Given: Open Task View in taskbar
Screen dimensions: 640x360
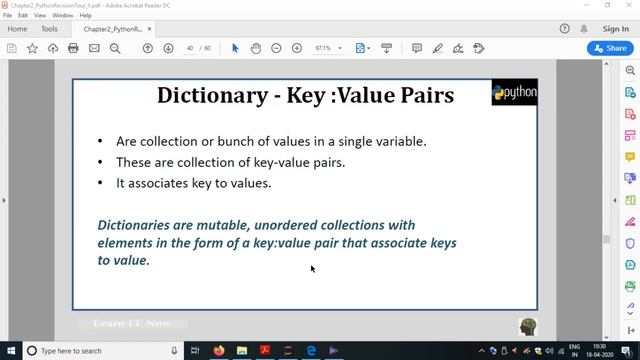Looking at the screenshot, I should [195, 351].
